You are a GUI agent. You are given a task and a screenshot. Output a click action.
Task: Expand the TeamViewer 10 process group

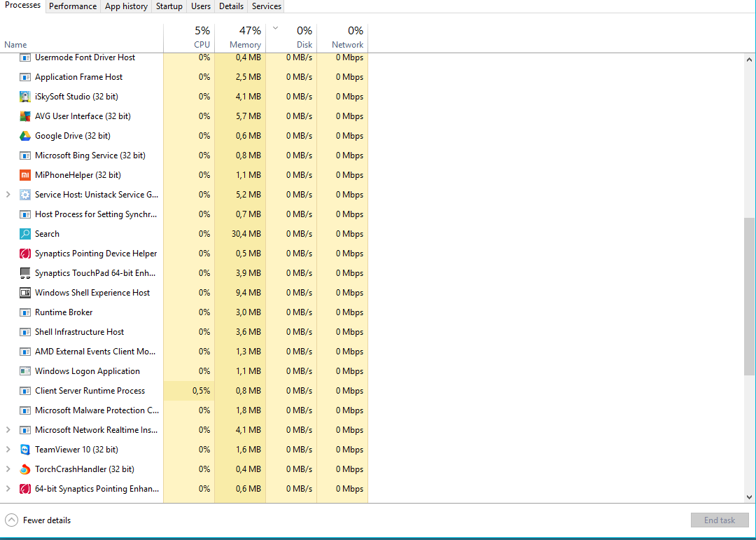[x=8, y=450]
